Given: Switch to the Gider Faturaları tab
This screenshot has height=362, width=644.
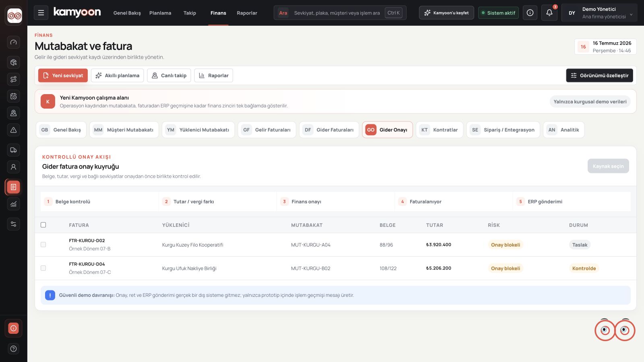Looking at the screenshot, I should pos(329,130).
